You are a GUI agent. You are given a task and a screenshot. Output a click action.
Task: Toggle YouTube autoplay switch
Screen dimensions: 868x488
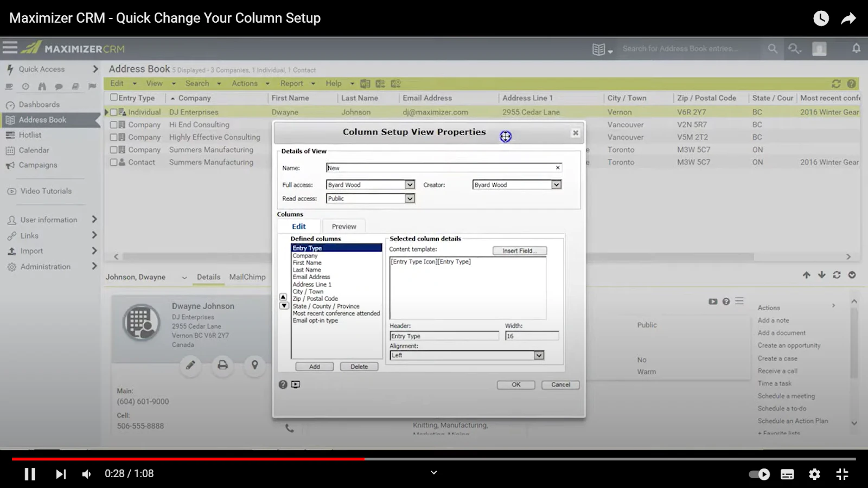tap(759, 474)
